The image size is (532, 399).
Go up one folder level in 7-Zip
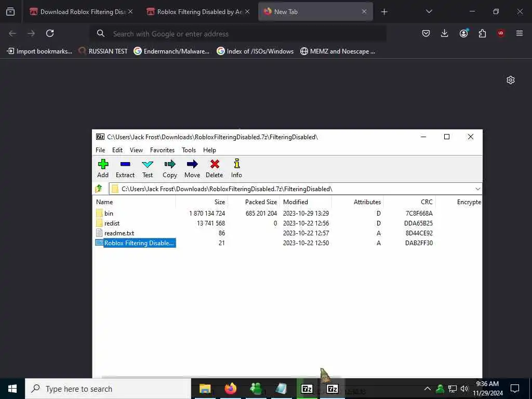coord(99,189)
